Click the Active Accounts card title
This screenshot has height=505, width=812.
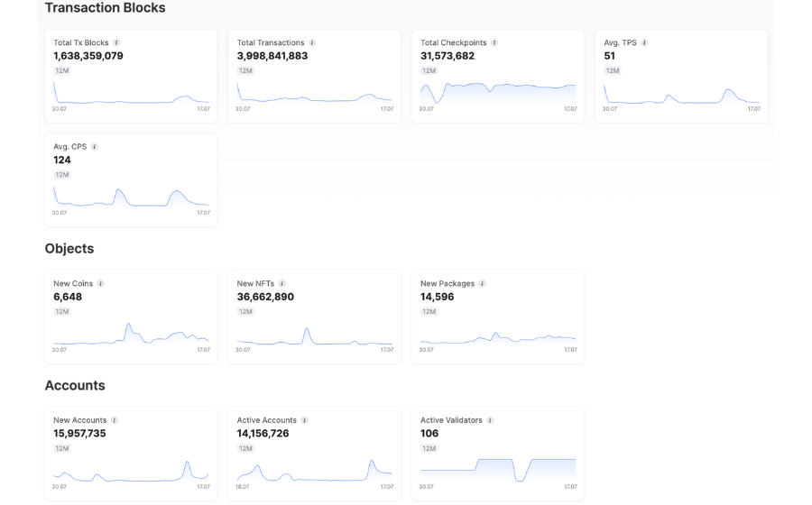tap(267, 420)
